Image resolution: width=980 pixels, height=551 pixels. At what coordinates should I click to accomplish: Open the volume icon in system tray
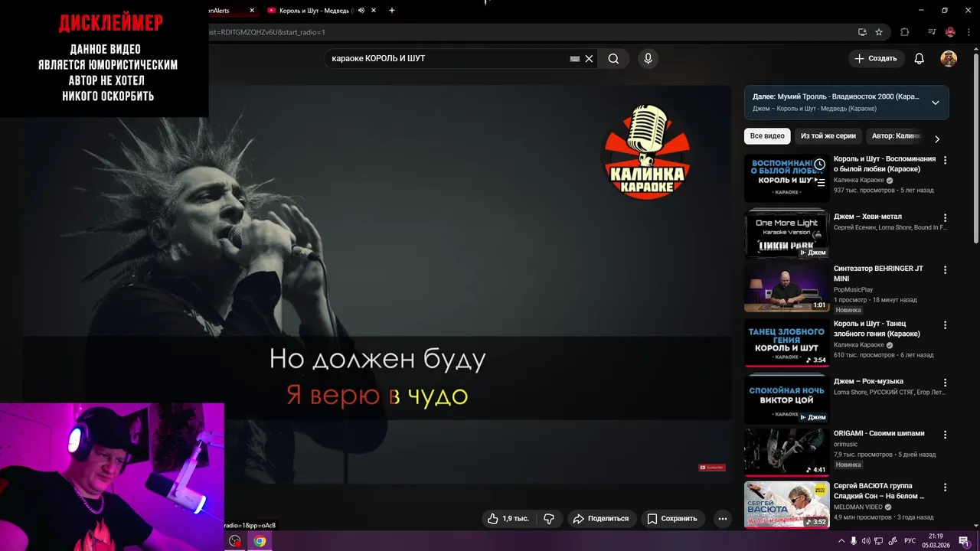click(x=866, y=541)
